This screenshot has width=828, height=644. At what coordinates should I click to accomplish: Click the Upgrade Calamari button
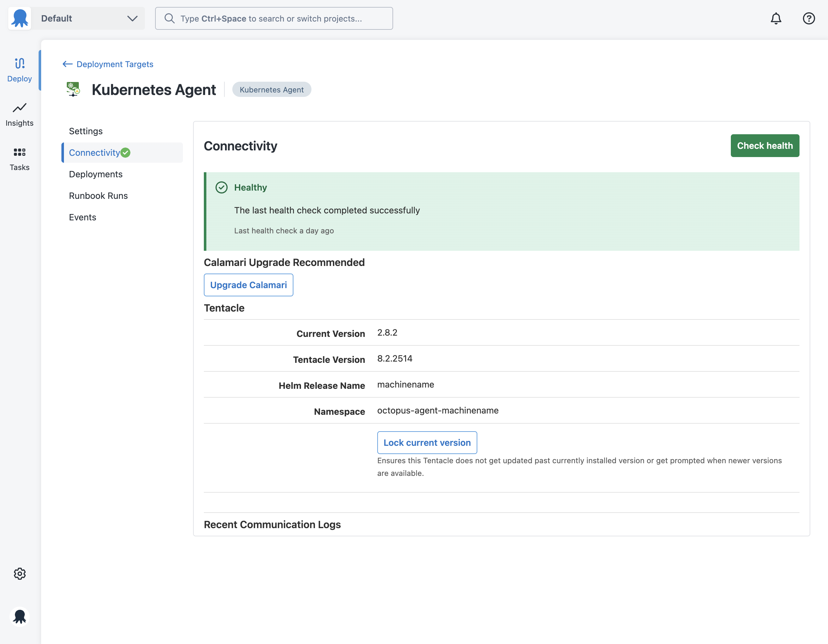coord(248,285)
